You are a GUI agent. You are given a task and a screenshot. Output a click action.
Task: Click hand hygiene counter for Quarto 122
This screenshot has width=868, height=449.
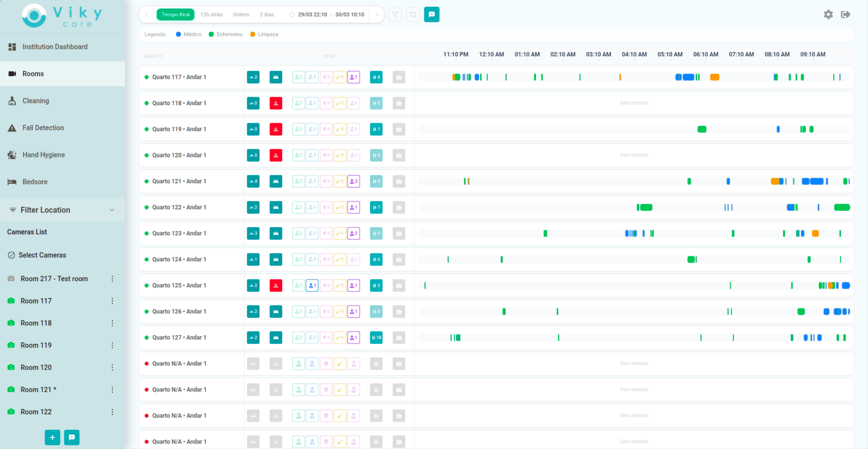pos(376,207)
